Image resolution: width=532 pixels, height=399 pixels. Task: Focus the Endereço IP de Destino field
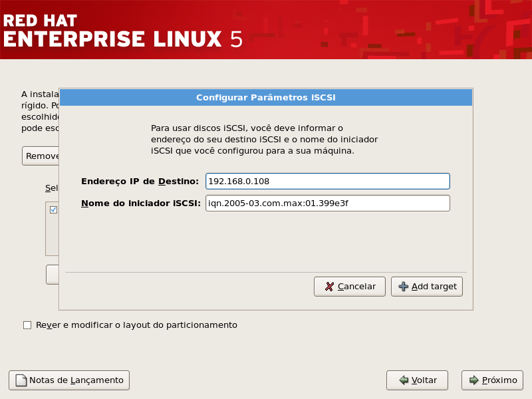click(x=327, y=181)
